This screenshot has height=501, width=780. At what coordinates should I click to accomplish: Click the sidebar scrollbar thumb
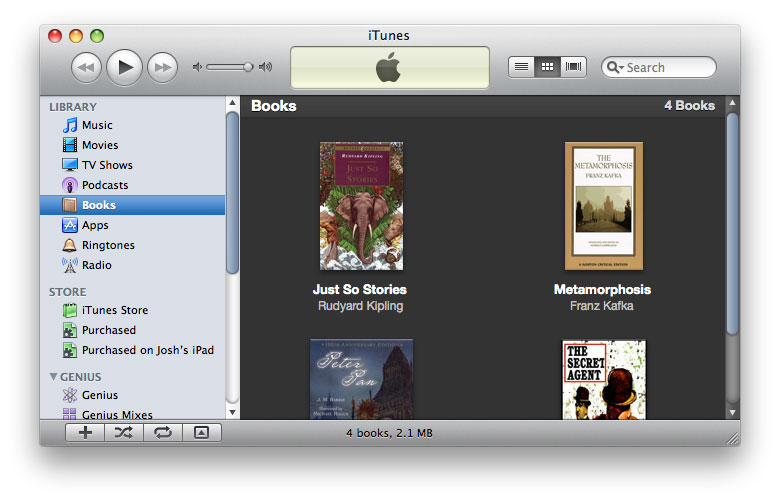[x=232, y=193]
